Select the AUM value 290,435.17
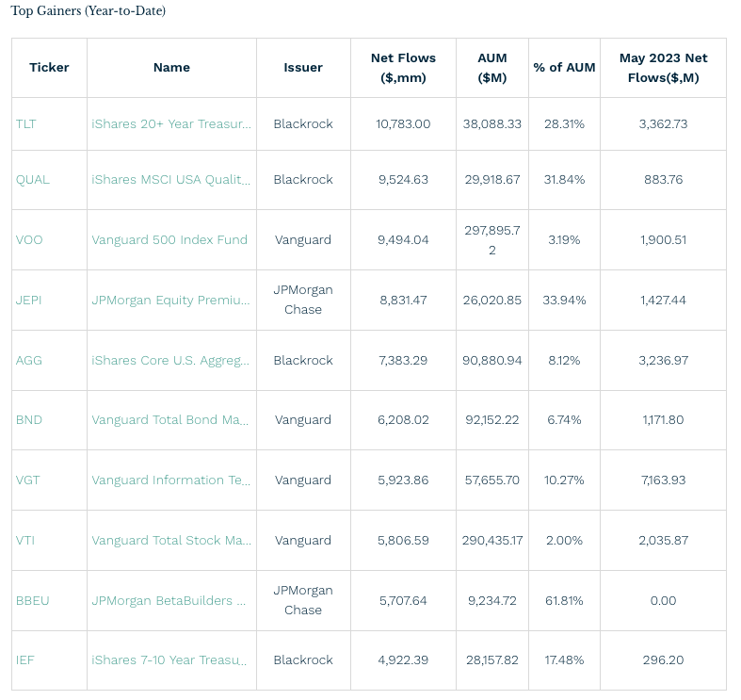This screenshot has width=741, height=700. pyautogui.click(x=491, y=540)
